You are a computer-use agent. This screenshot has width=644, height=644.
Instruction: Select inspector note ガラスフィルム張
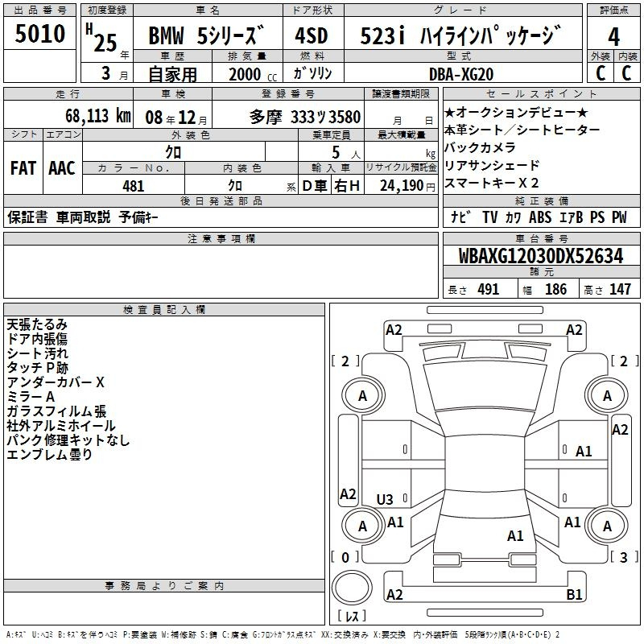[x=56, y=411]
